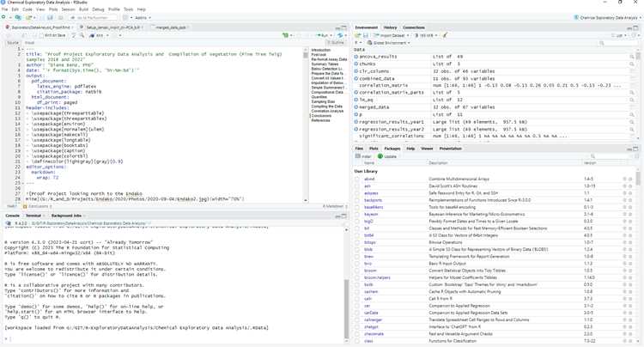The height and width of the screenshot is (347, 644).
Task: Jump to Introduction in document outline
Action: (x=321, y=50)
